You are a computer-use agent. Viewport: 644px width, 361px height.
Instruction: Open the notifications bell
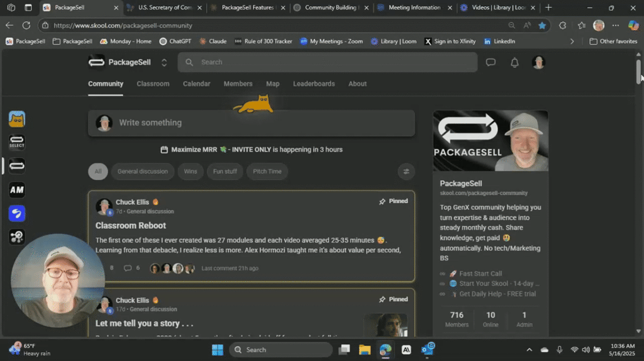coord(514,62)
